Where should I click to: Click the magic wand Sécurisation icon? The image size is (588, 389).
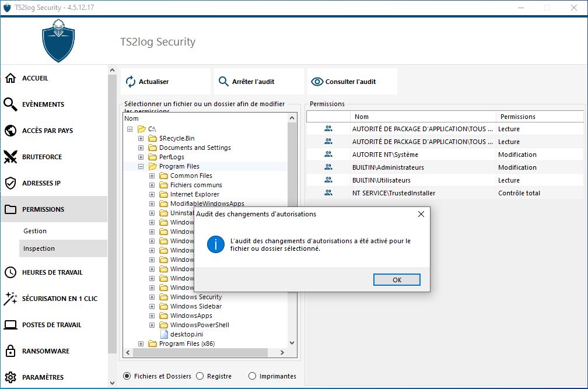(10, 298)
